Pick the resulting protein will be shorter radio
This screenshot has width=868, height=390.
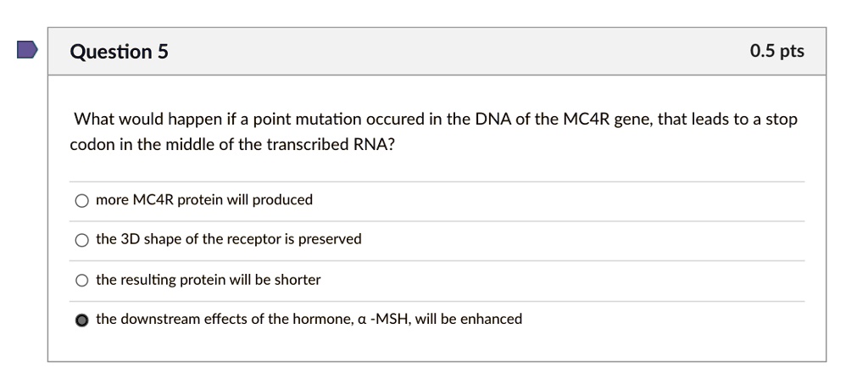81,281
